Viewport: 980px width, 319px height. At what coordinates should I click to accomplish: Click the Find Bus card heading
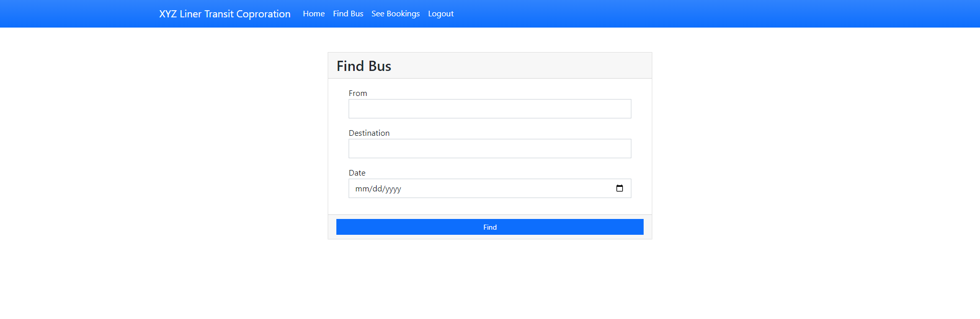click(364, 66)
